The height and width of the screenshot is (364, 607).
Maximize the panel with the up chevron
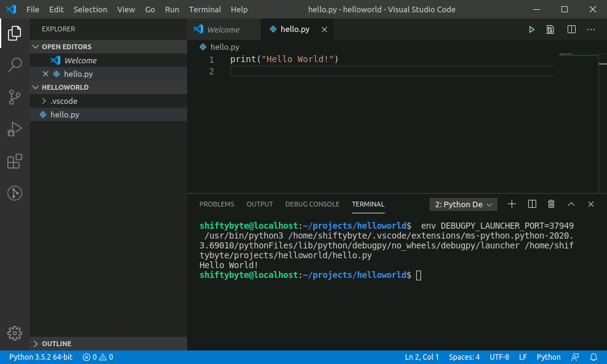571,204
